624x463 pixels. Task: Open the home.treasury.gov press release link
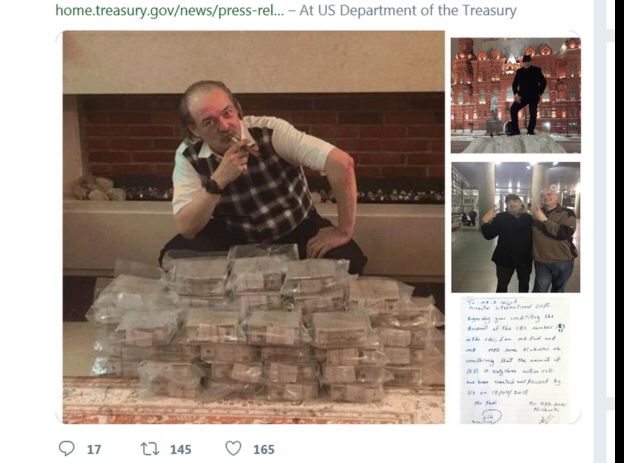170,10
